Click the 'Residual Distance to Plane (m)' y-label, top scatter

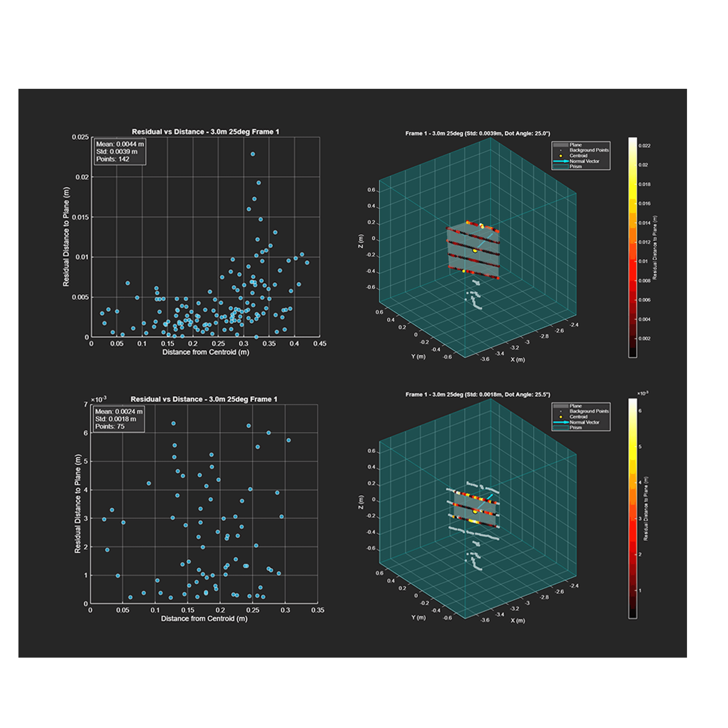[x=66, y=237]
